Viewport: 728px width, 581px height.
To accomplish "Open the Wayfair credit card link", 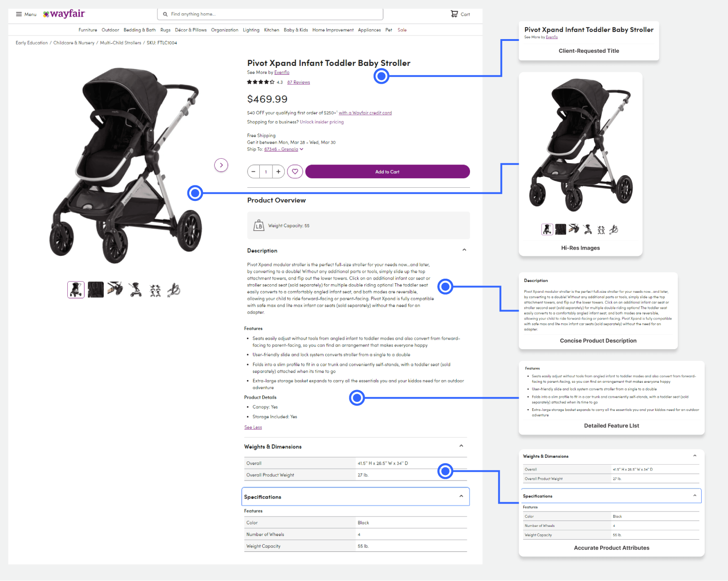I will [365, 113].
